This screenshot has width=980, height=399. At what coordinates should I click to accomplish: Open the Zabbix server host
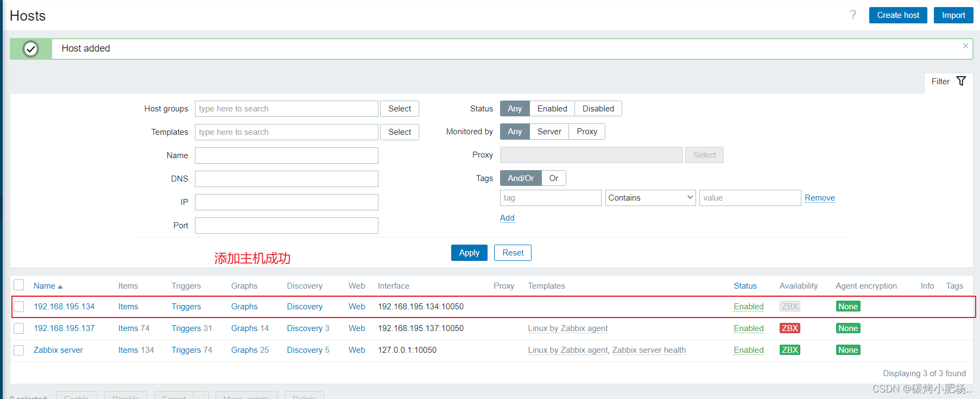(x=58, y=350)
